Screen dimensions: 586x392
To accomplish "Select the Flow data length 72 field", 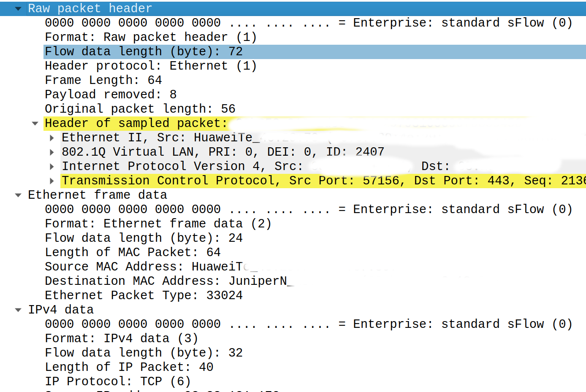I will (x=144, y=51).
